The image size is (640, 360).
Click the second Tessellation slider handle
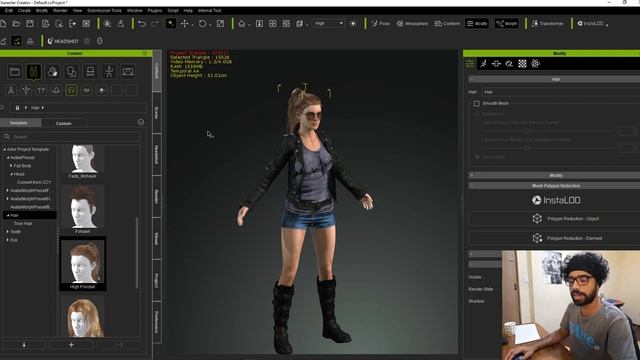[527, 148]
